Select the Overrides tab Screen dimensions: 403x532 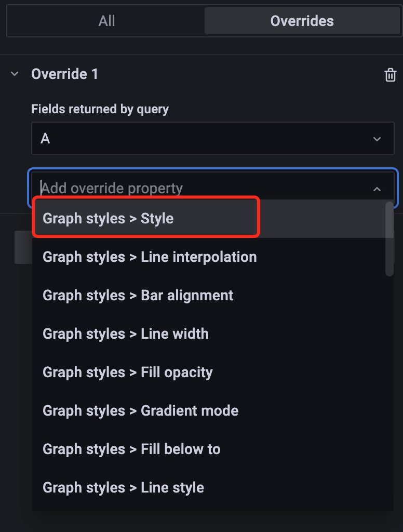point(302,21)
